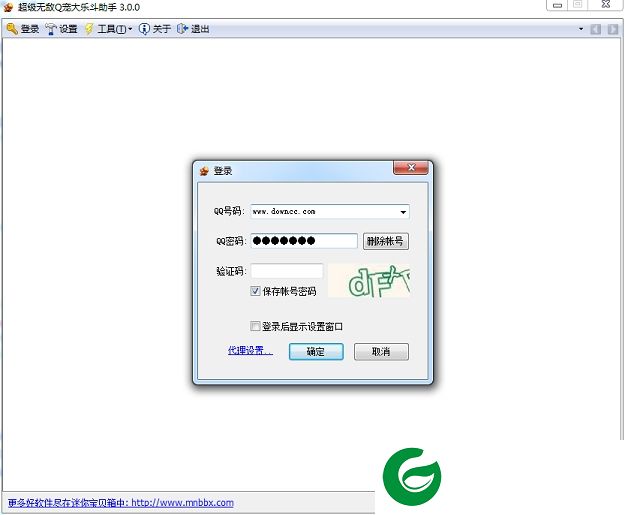The width and height of the screenshot is (625, 515).
Task: Click the 退出 exit icon
Action: 182,29
